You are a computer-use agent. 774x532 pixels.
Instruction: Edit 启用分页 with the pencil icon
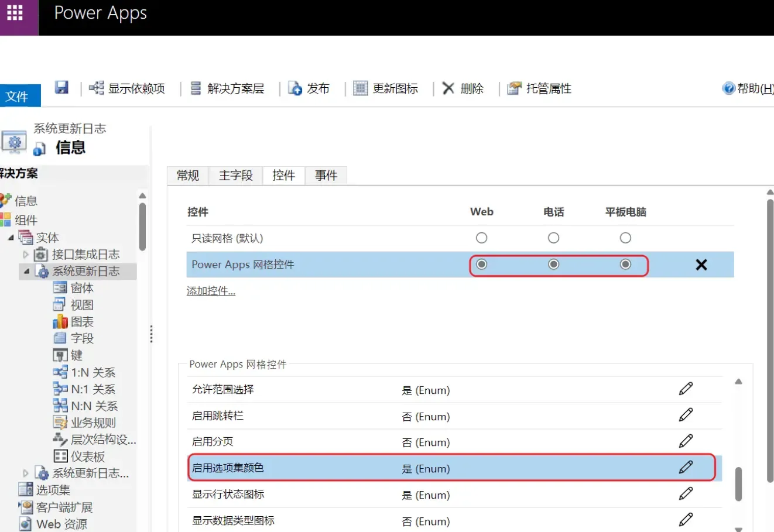686,441
